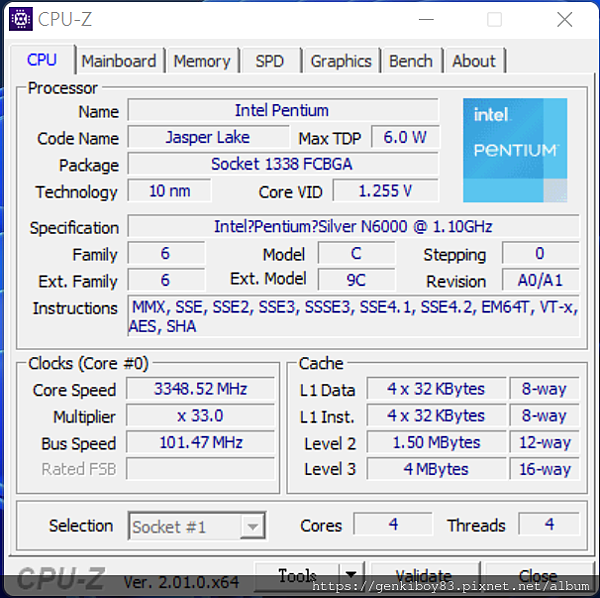Viewport: 600px width, 598px height.
Task: Open the Tools dropdown arrow
Action: [x=351, y=575]
